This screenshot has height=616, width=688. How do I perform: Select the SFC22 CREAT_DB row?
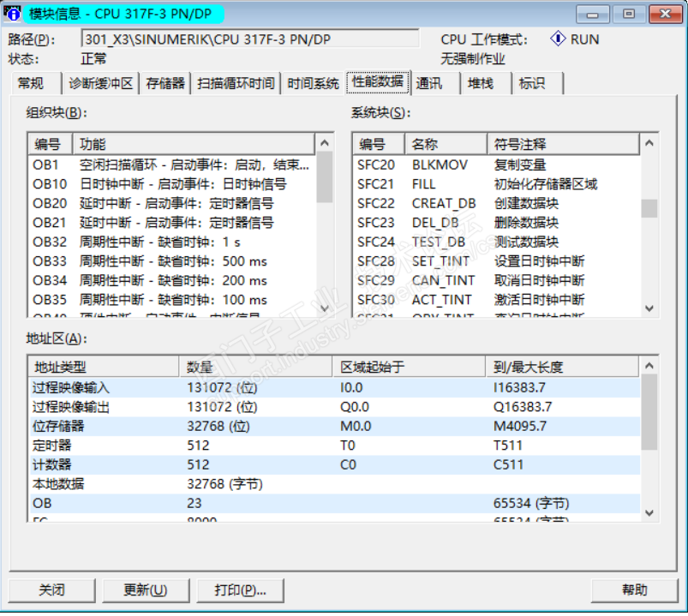(497, 204)
